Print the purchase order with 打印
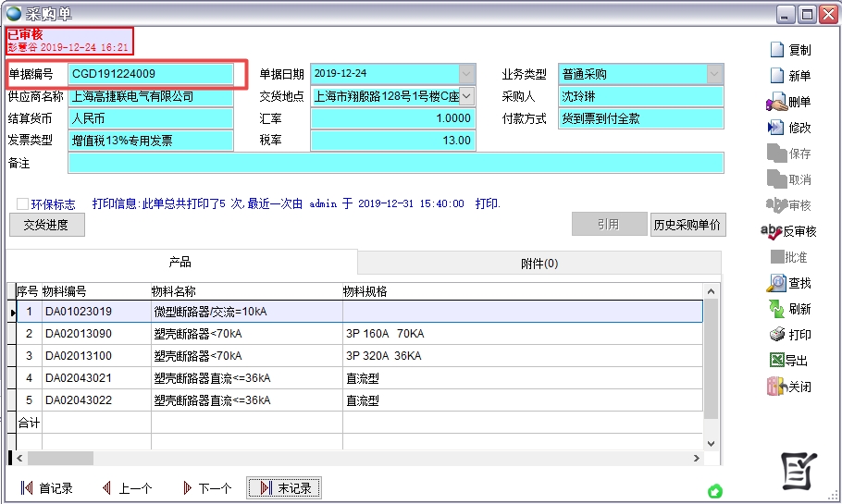 [x=777, y=335]
